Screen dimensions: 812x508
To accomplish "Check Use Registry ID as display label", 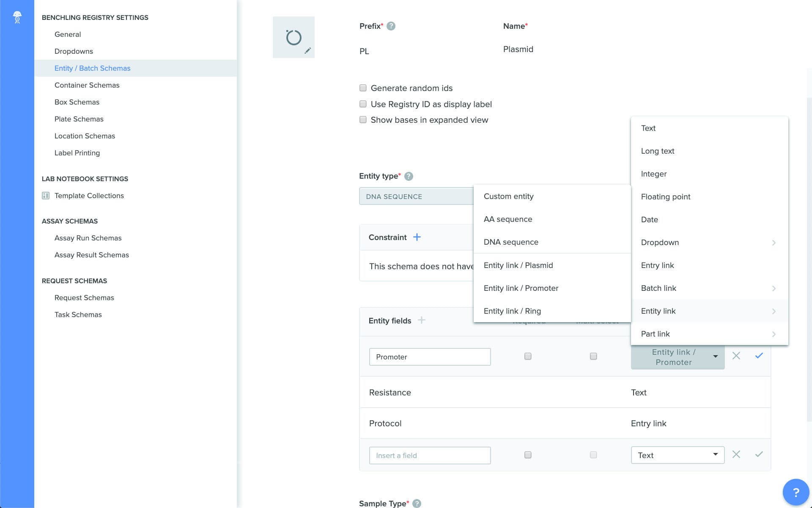I will coord(363,104).
